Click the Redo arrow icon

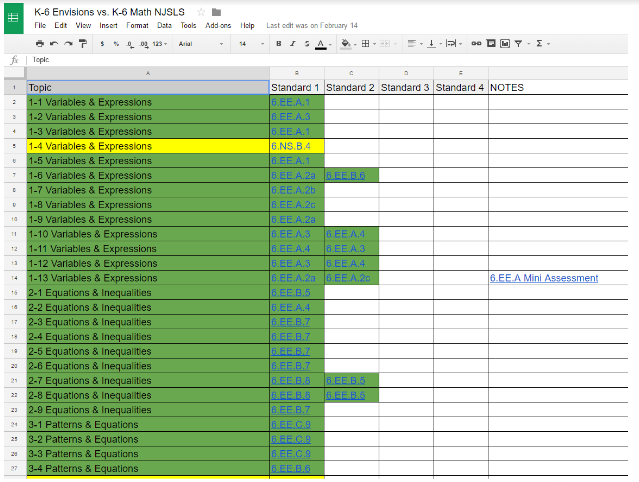(x=67, y=44)
